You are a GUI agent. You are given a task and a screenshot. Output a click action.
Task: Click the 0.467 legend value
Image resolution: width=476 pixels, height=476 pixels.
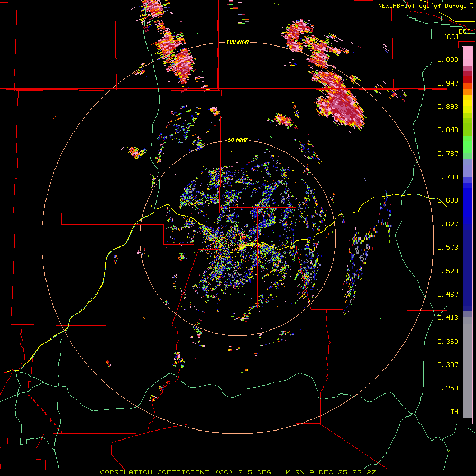coord(448,295)
